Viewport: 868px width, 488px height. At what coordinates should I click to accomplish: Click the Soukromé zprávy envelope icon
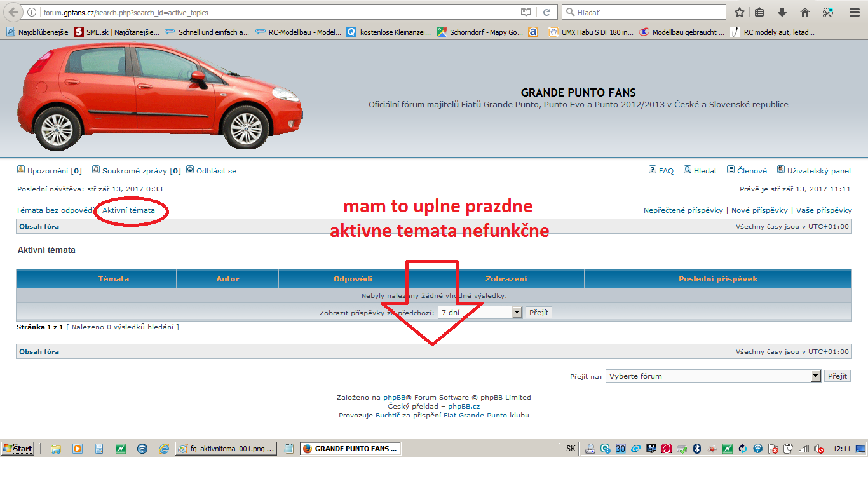(x=96, y=170)
